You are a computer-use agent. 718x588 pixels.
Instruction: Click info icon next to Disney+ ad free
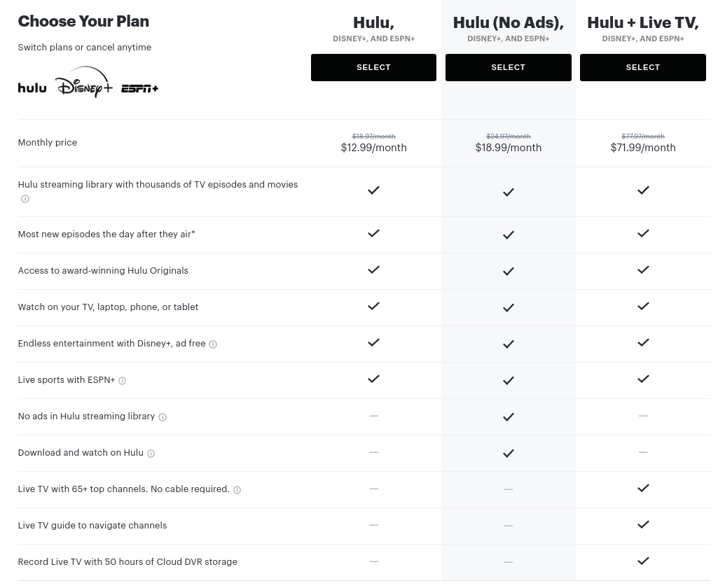click(213, 344)
